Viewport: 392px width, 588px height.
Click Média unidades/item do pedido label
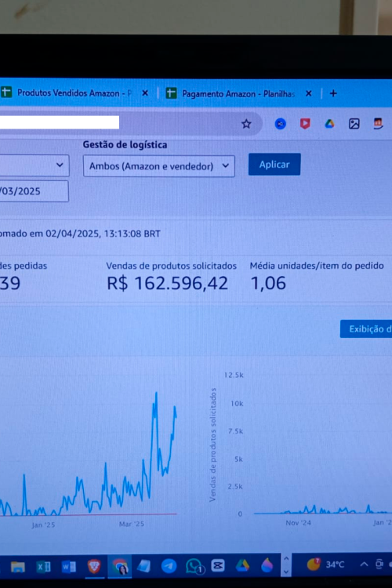pyautogui.click(x=317, y=266)
